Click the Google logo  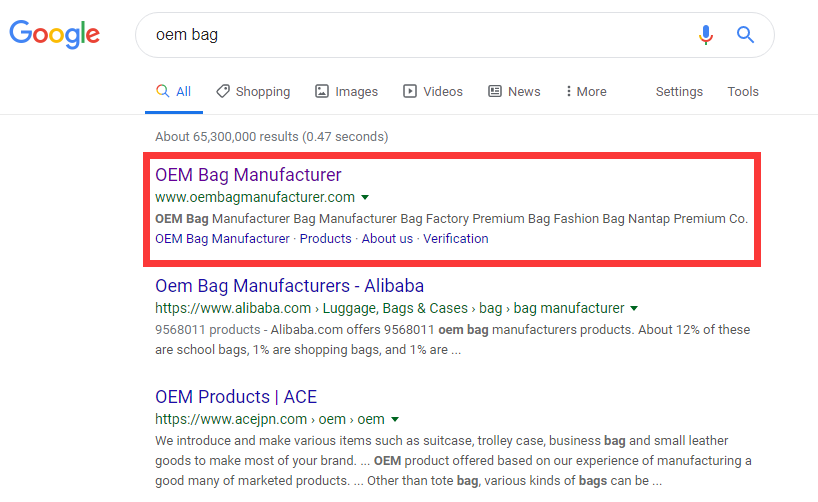pyautogui.click(x=54, y=34)
